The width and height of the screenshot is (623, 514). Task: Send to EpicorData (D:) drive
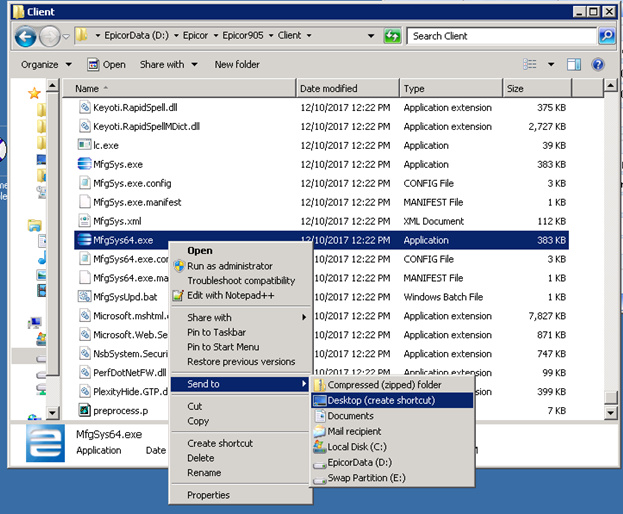(x=392, y=462)
